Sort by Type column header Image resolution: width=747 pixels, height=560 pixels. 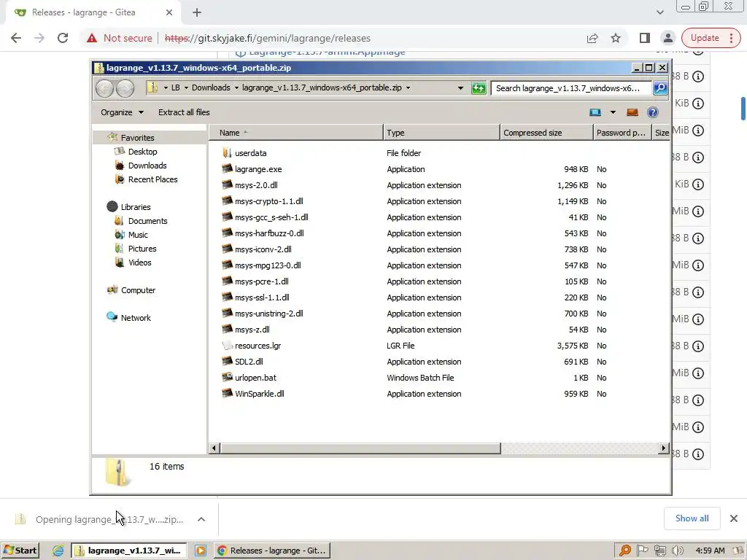click(x=441, y=133)
